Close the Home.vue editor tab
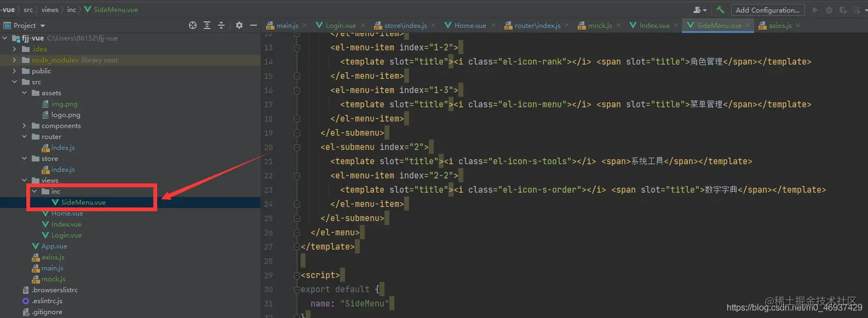This screenshot has width=868, height=318. click(x=492, y=25)
